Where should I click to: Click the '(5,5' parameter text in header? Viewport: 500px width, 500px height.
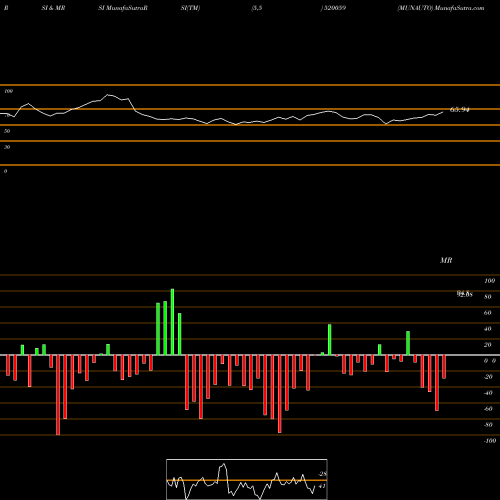point(257,8)
